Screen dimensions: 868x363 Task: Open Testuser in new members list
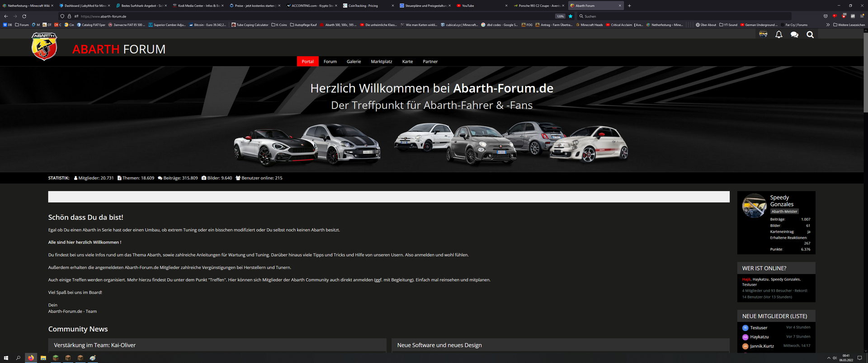[x=759, y=328]
